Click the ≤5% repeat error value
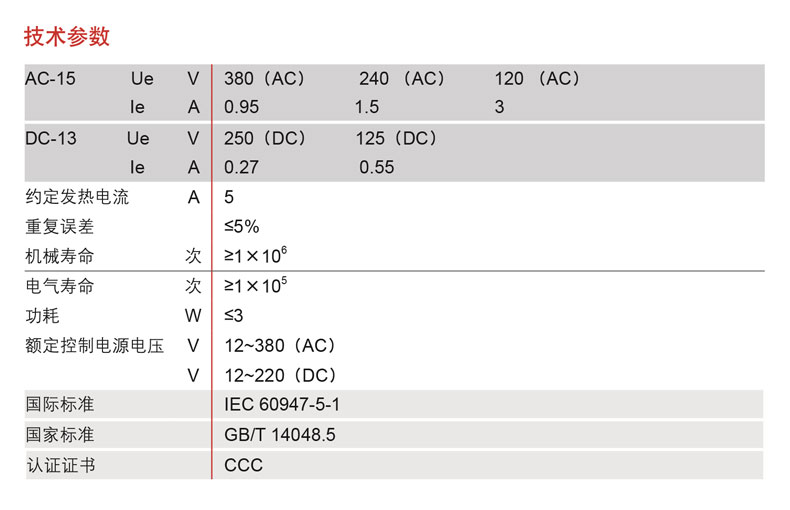 (x=242, y=227)
